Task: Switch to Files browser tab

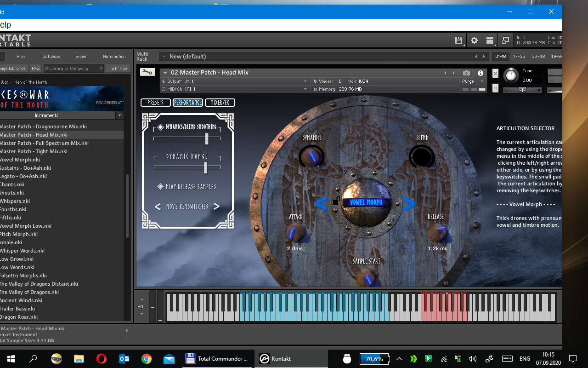Action: 21,57
